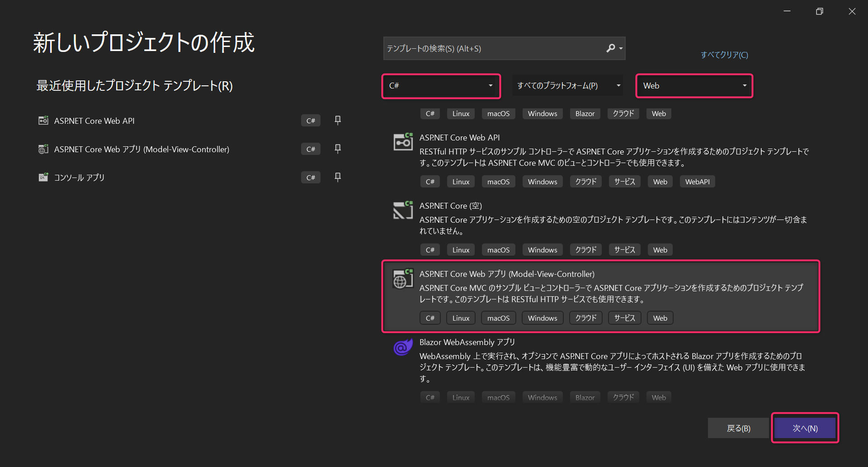Click the search magnifier icon
Image resolution: width=868 pixels, height=467 pixels.
coord(611,48)
